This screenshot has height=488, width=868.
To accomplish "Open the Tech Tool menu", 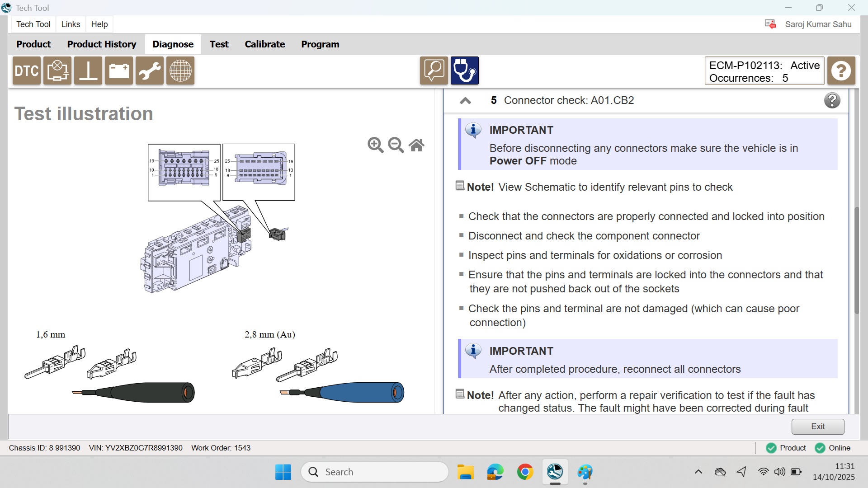I will pyautogui.click(x=33, y=24).
